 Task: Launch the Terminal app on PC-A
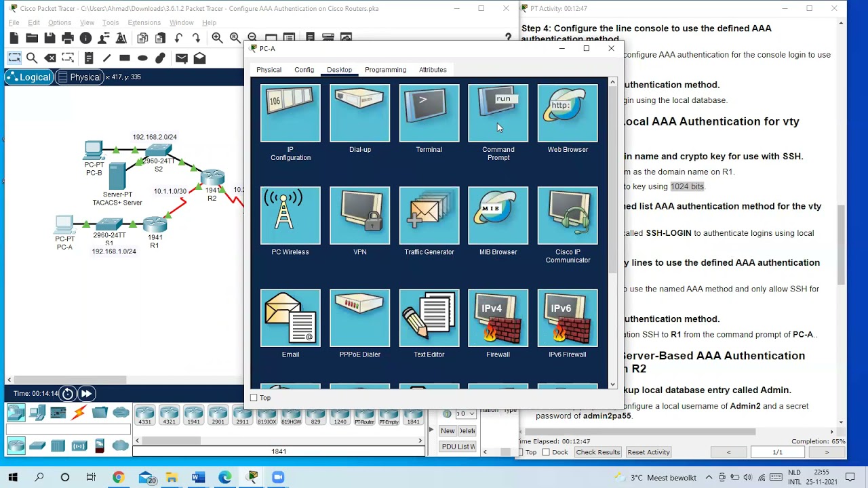[x=429, y=113]
